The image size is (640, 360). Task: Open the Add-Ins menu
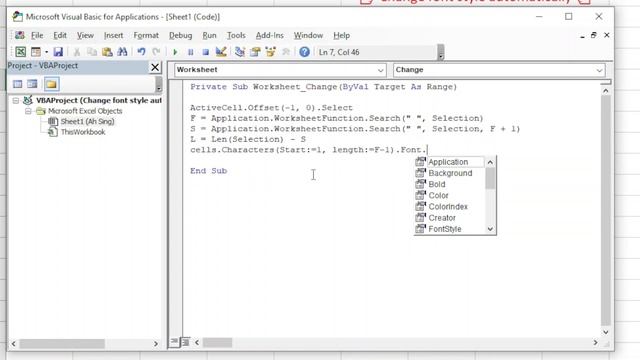pos(269,36)
